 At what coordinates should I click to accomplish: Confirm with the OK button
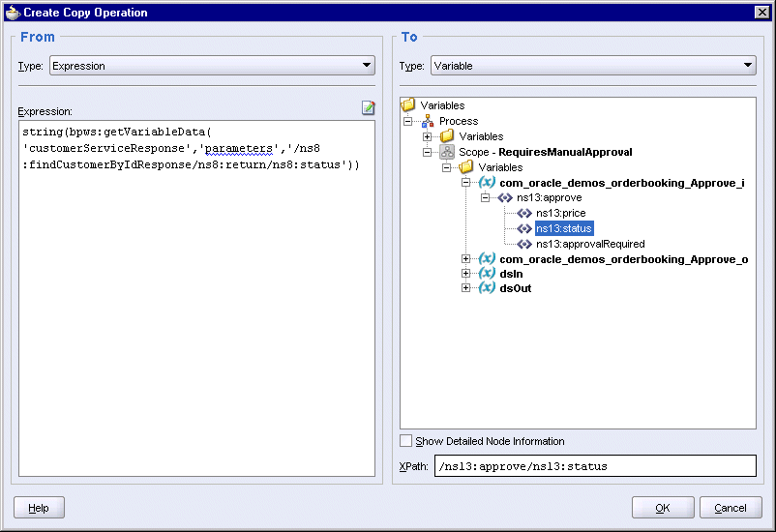pos(663,508)
